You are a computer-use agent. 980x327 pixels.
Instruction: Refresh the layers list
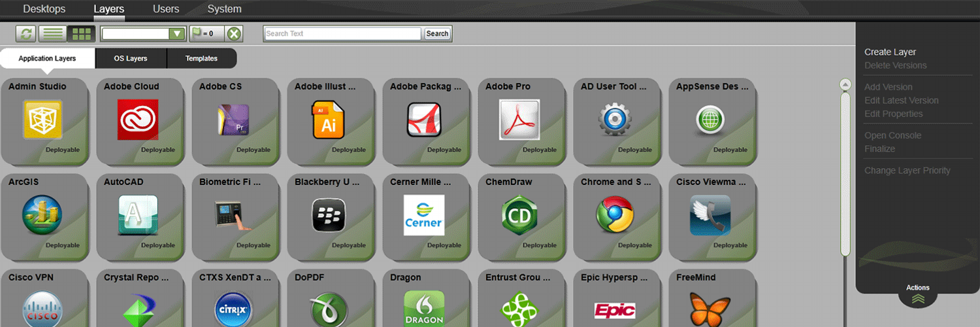[x=26, y=34]
